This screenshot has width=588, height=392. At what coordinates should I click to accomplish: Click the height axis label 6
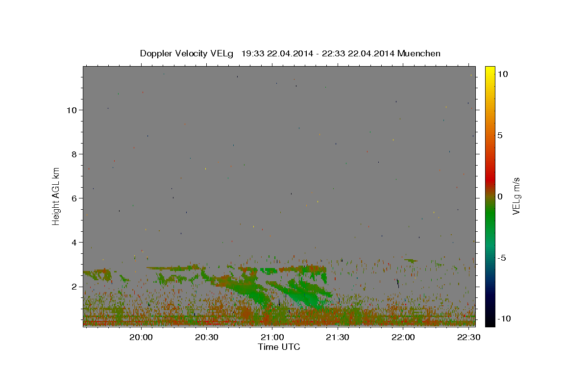(x=75, y=198)
